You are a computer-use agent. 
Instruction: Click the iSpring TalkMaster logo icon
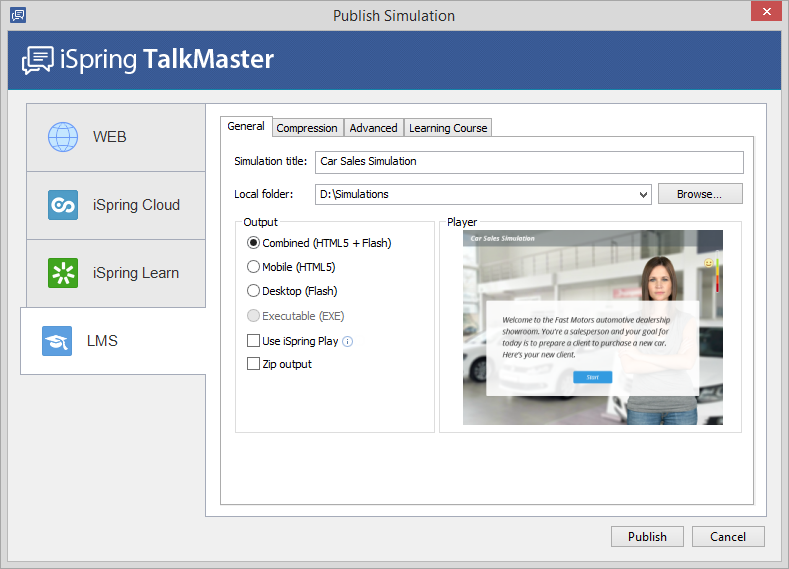pos(38,60)
